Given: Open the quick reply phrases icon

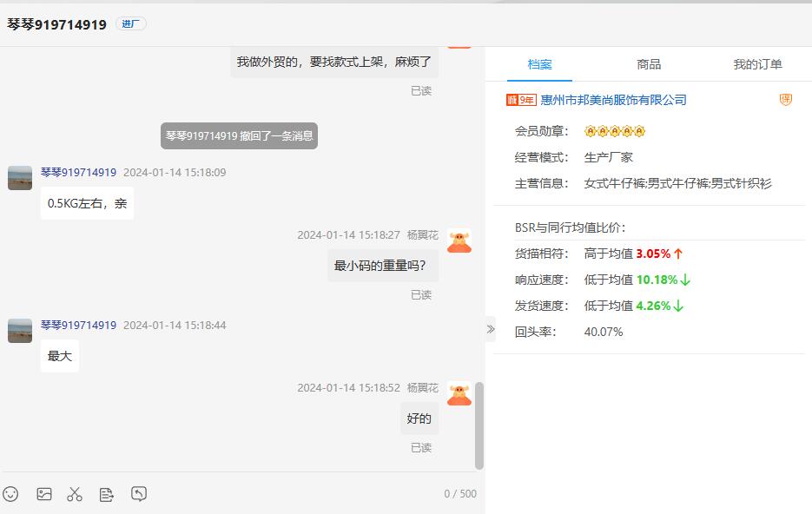Looking at the screenshot, I should tap(107, 494).
